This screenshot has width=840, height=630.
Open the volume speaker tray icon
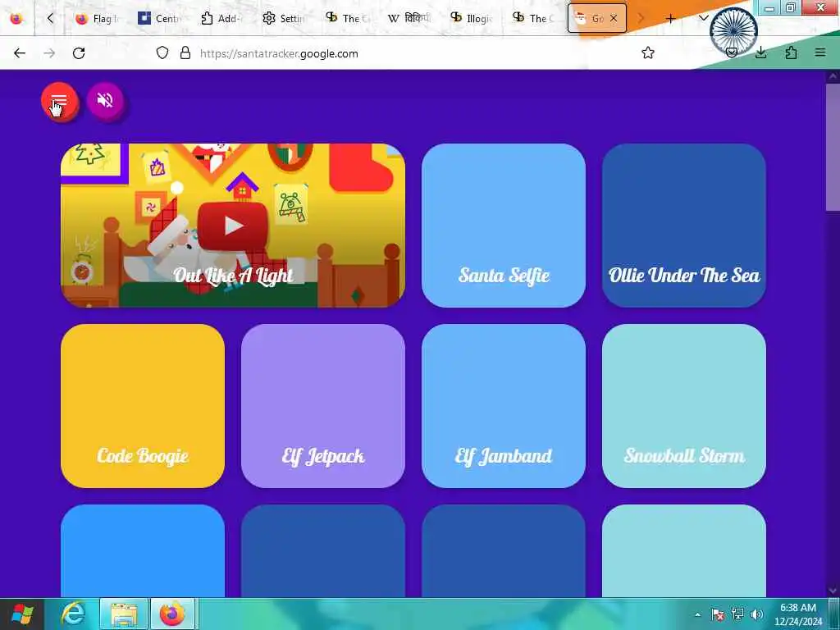756,614
